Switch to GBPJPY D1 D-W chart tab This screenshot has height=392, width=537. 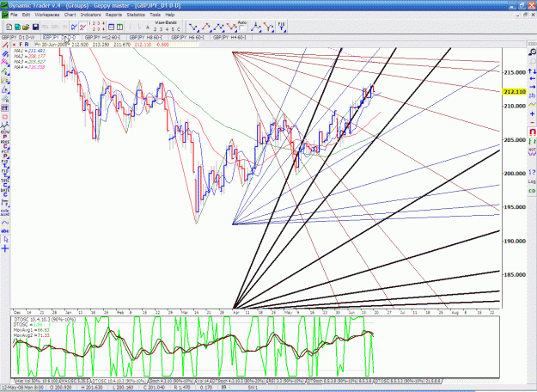(19, 37)
